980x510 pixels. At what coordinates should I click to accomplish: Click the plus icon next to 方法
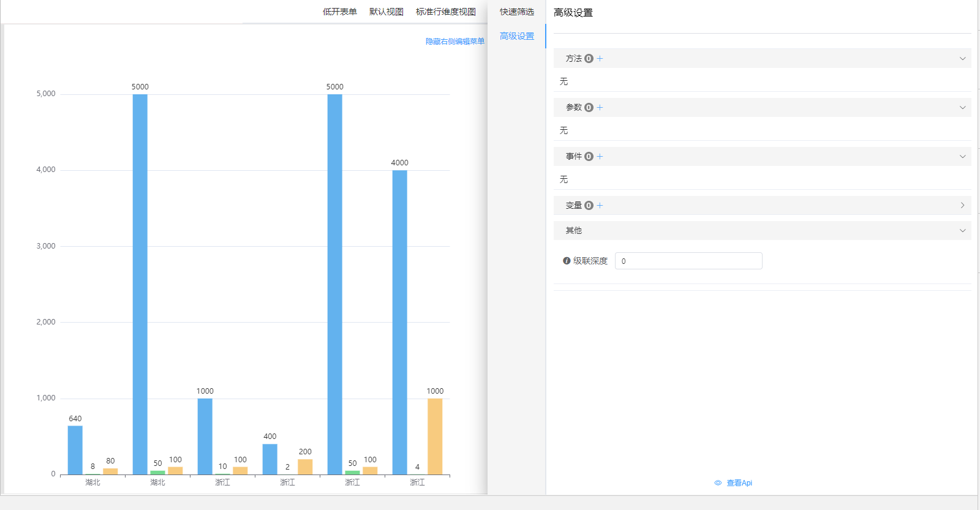(600, 59)
